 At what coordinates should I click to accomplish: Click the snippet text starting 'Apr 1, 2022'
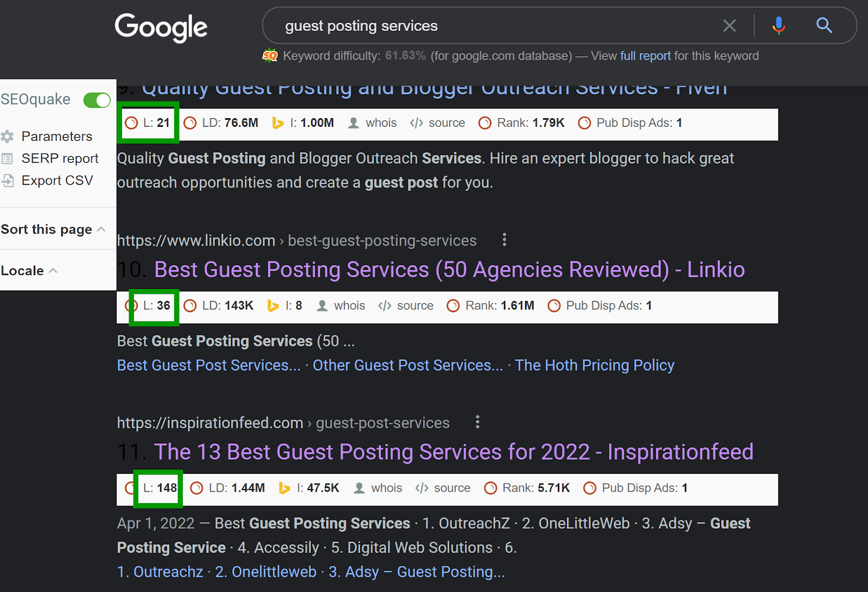tap(434, 536)
